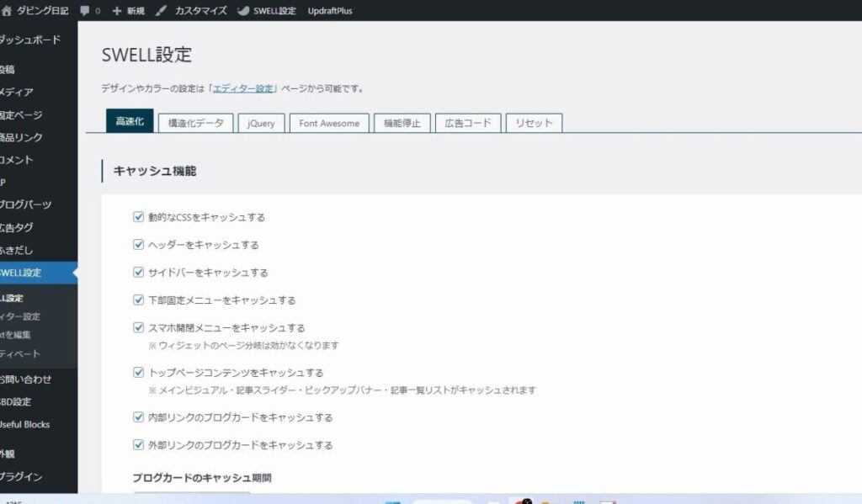The height and width of the screenshot is (504, 862).
Task: Open the 広告コード tab
Action: point(468,123)
